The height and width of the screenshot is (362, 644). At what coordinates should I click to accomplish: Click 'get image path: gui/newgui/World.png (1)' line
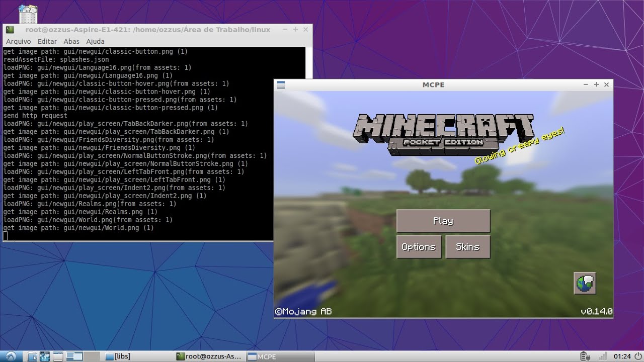[78, 228]
